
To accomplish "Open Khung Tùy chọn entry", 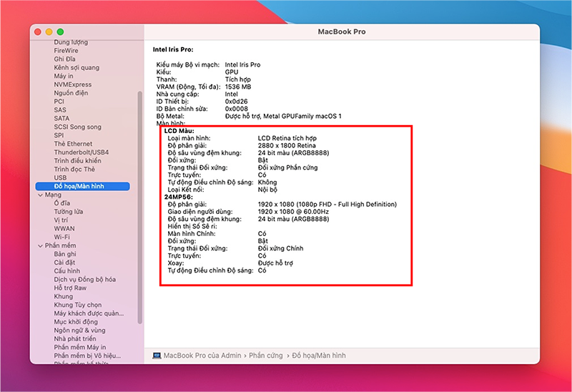I will click(x=78, y=305).
